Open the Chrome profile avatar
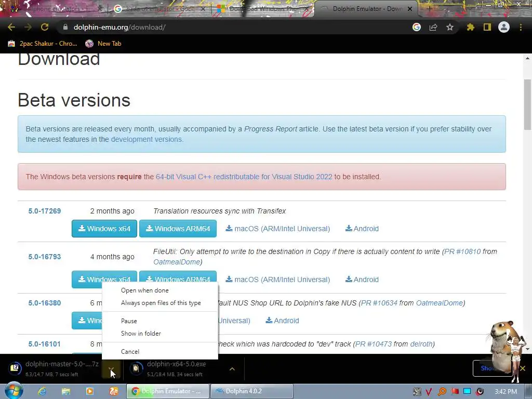 [x=504, y=27]
